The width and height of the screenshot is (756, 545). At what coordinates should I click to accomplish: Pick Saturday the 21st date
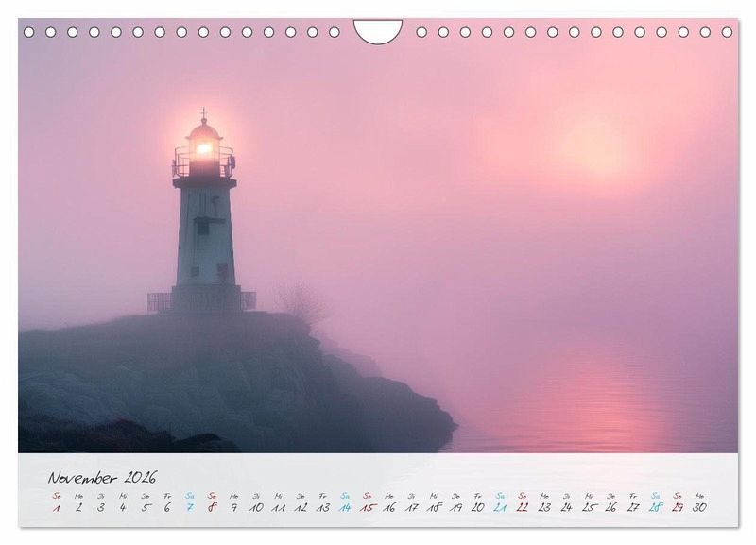pos(500,507)
